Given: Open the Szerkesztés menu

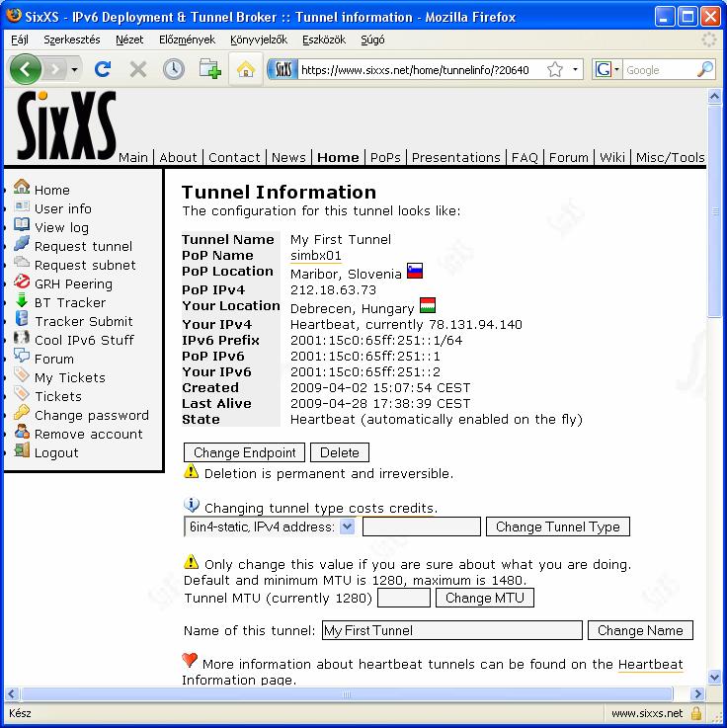Looking at the screenshot, I should pos(72,40).
